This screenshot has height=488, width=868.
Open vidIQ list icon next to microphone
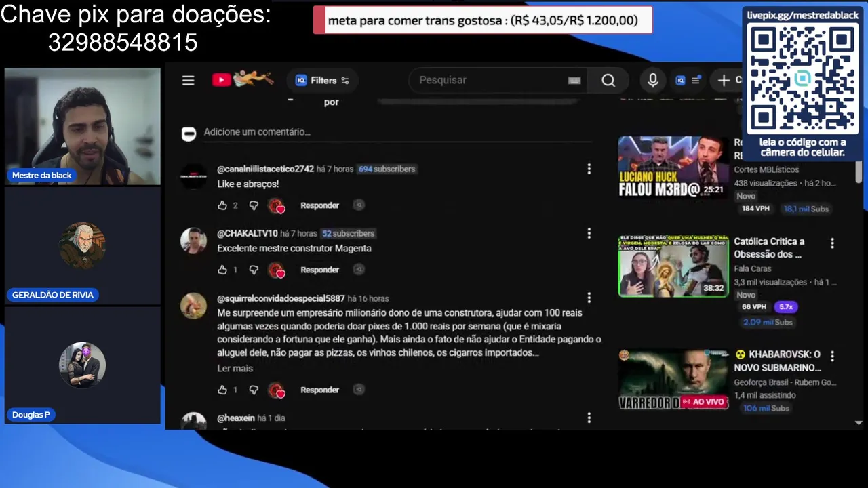(688, 80)
